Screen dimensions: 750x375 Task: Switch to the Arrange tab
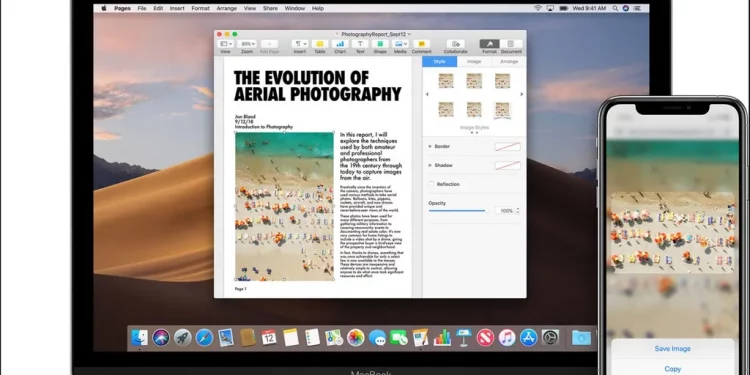(508, 62)
